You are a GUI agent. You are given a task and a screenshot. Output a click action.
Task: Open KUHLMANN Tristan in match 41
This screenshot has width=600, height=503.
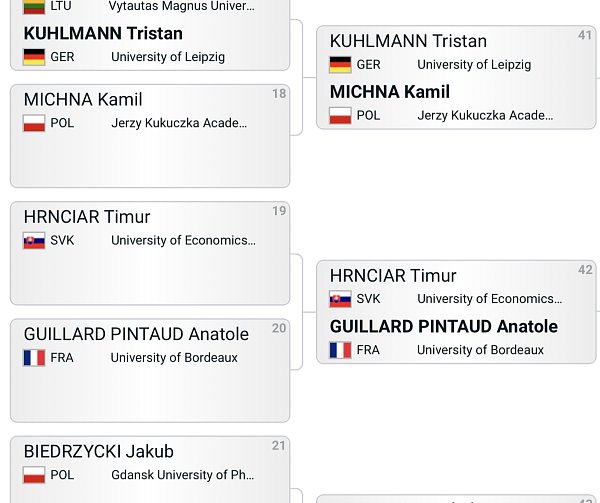click(x=408, y=41)
